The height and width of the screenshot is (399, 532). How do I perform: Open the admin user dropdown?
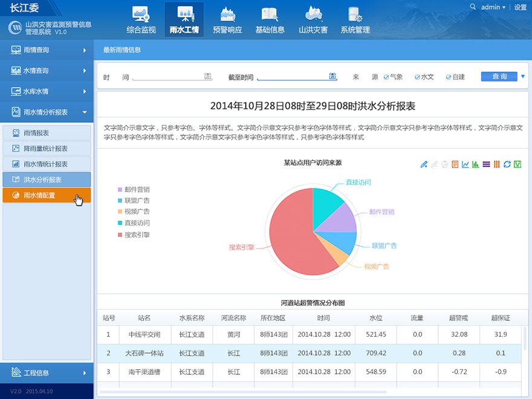point(493,7)
